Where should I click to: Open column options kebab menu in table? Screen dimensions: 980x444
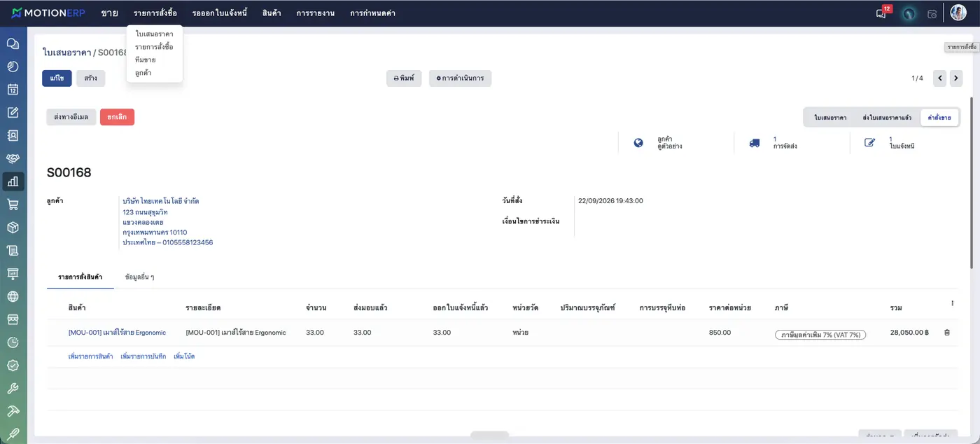(x=952, y=303)
